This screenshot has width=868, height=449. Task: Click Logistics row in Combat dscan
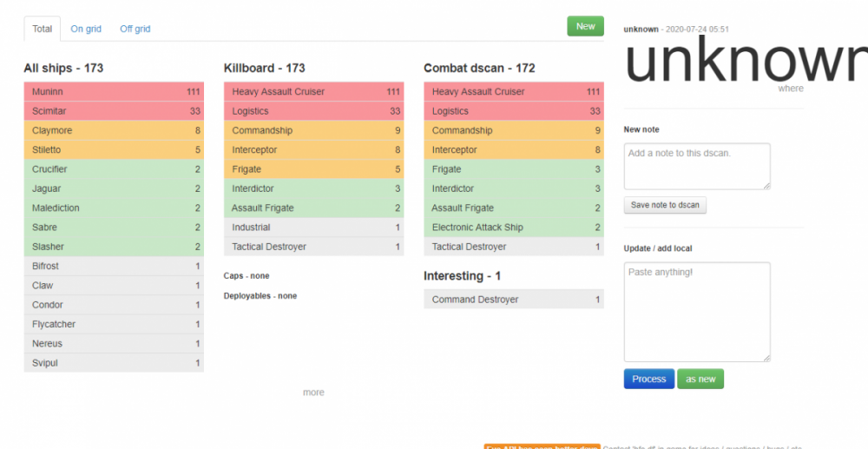pos(514,111)
